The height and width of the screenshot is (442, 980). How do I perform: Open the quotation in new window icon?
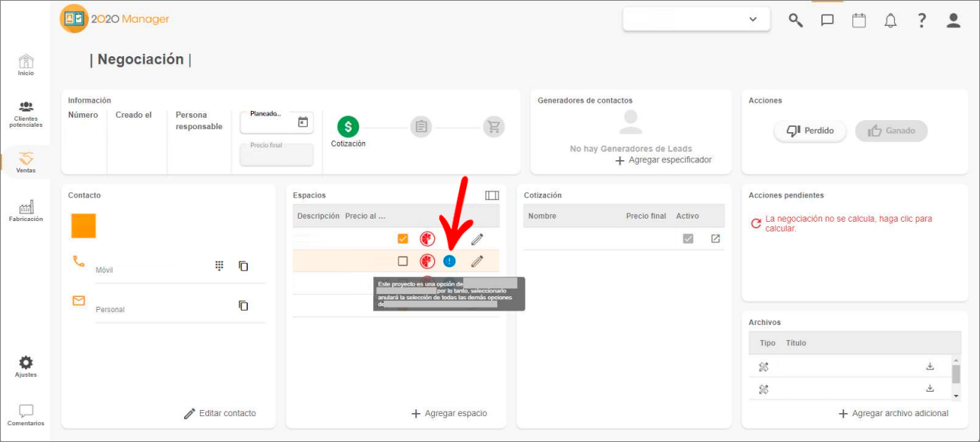(x=715, y=238)
